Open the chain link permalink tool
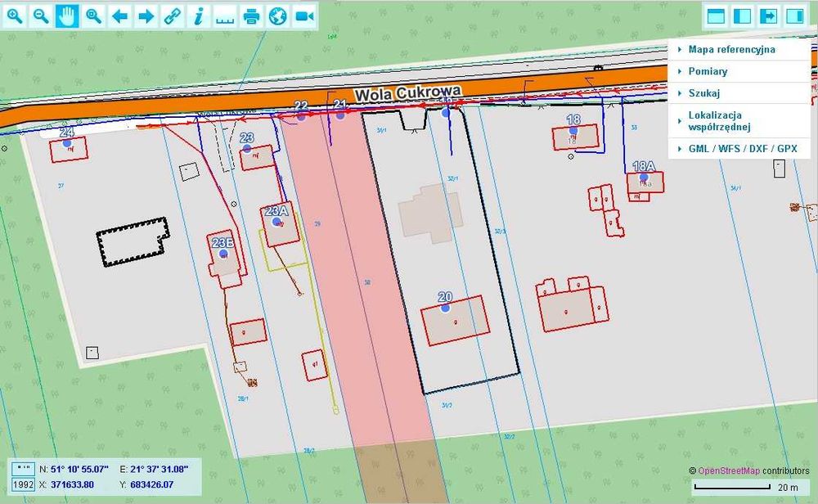Screen dimensions: 818x504 point(172,16)
